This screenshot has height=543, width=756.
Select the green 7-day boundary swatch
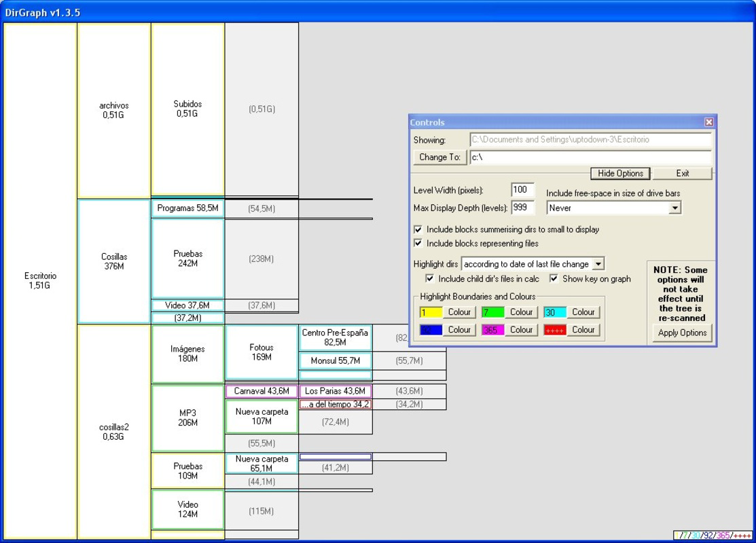click(492, 312)
